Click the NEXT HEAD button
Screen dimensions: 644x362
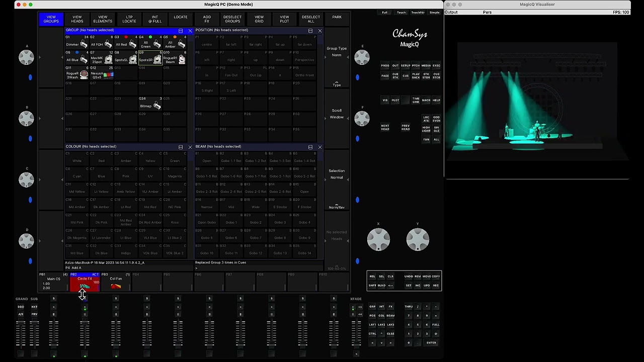pos(385,127)
